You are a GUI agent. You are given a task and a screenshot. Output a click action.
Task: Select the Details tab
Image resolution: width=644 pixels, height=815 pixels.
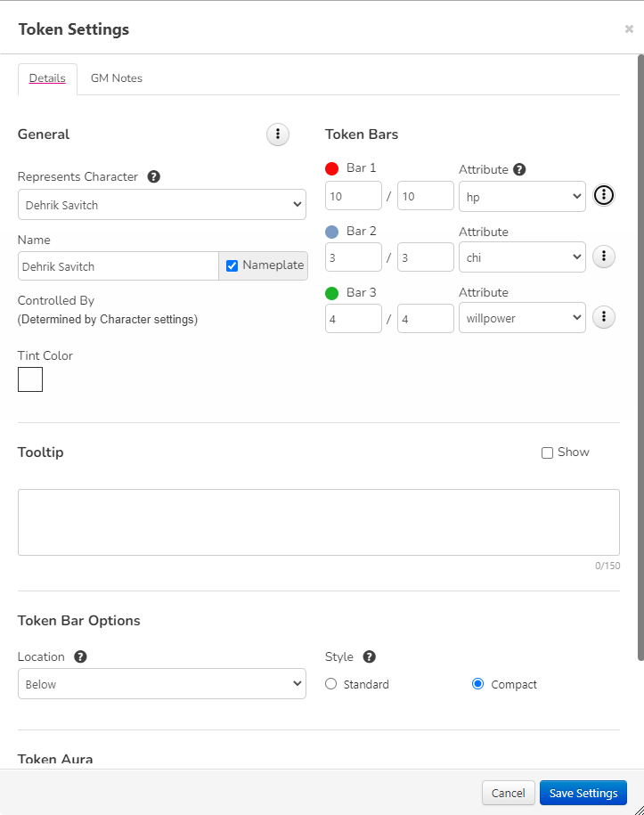(x=47, y=78)
